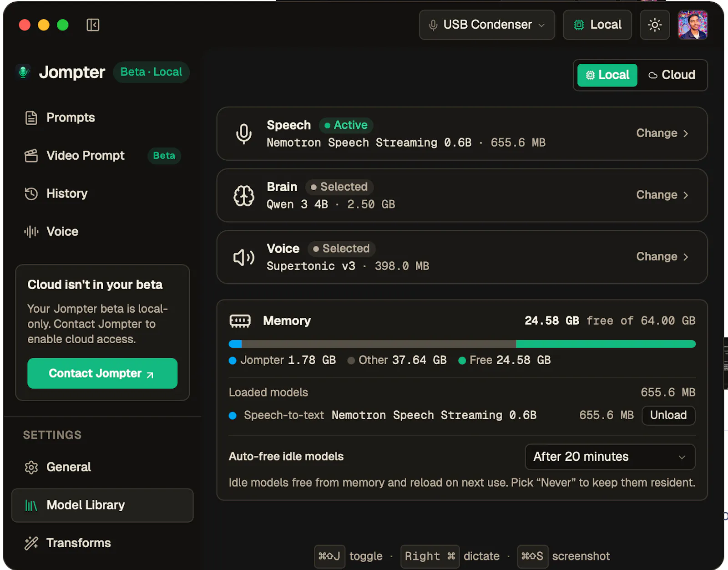Click the microphone icon in USB Condenser selector
Screen dimensions: 728x570
coord(433,25)
